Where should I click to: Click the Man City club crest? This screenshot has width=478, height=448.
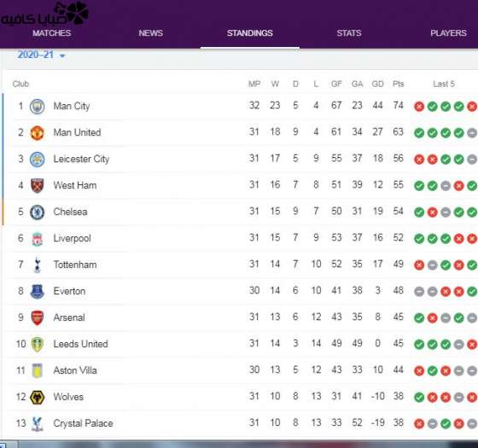(38, 107)
